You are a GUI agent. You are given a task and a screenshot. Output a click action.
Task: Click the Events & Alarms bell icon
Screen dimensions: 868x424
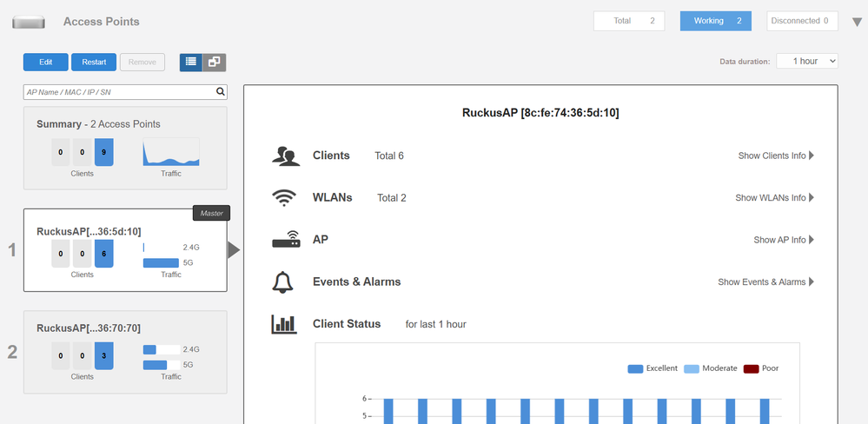pyautogui.click(x=283, y=282)
